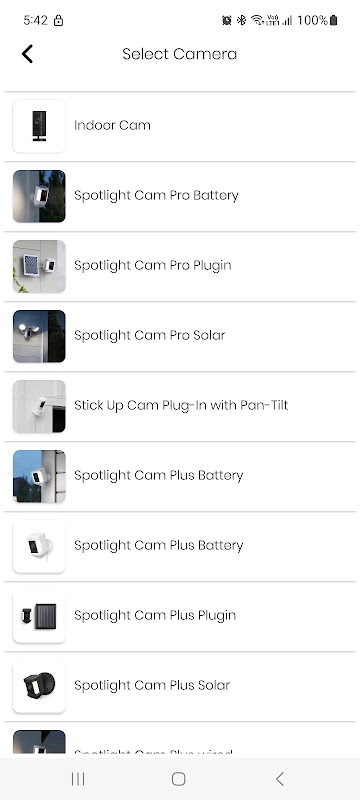This screenshot has height=800, width=360.
Task: Select Spotlight Cam Pro Plugin text
Action: coord(152,265)
